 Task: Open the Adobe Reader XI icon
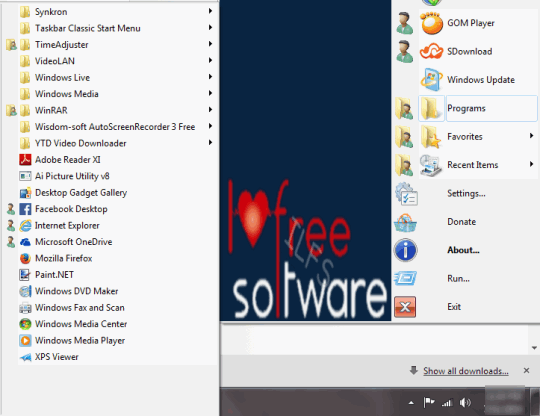[x=25, y=160]
